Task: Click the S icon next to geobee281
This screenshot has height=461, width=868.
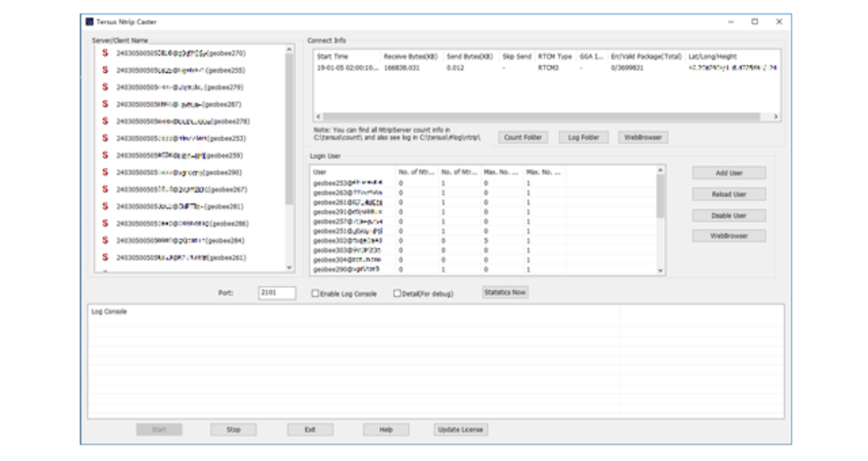Action: 105,206
